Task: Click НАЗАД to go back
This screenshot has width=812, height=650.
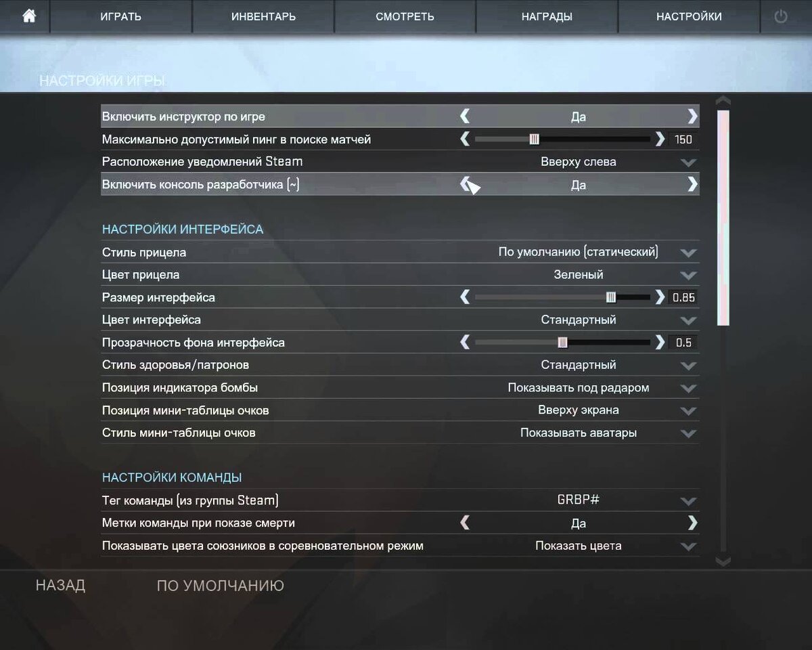Action: coord(60,586)
